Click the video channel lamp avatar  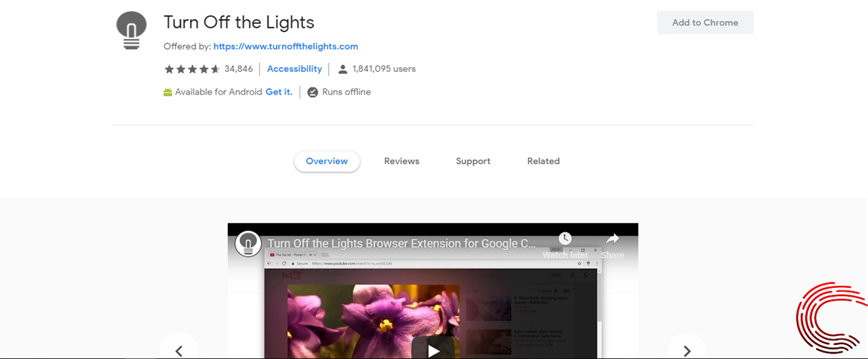(248, 244)
